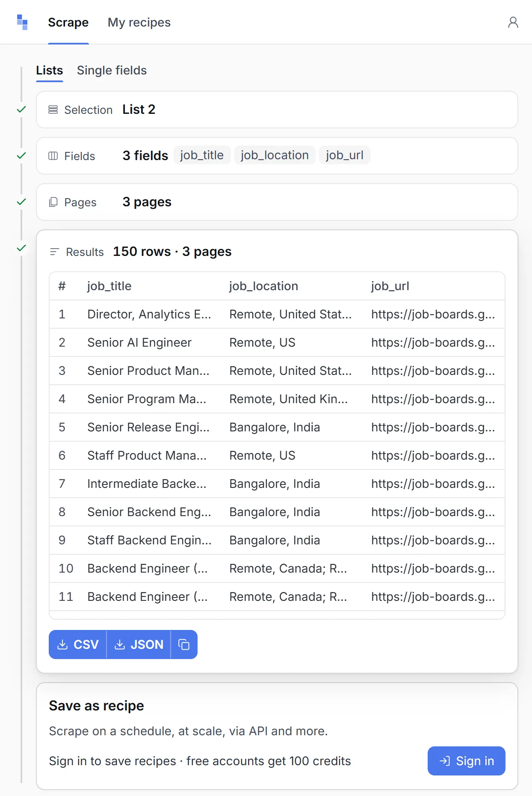Screen dimensions: 532x796
Task: Switch to the Scrape tab
Action: (x=68, y=22)
